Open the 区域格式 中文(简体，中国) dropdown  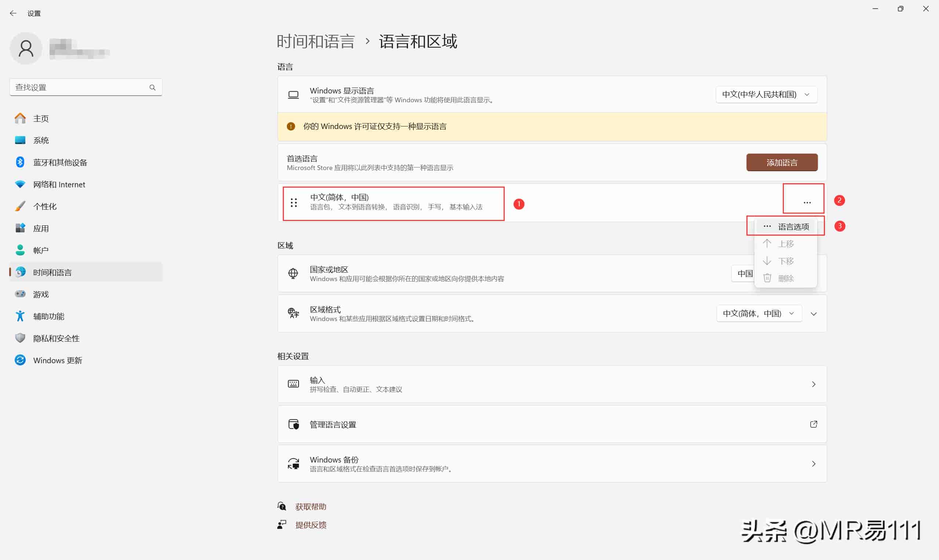click(x=759, y=314)
